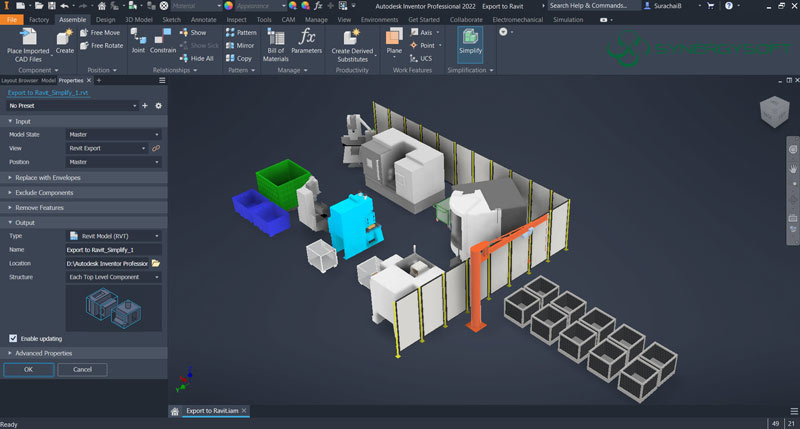Select the Point work feature
Image resolution: width=800 pixels, height=429 pixels.
[422, 45]
